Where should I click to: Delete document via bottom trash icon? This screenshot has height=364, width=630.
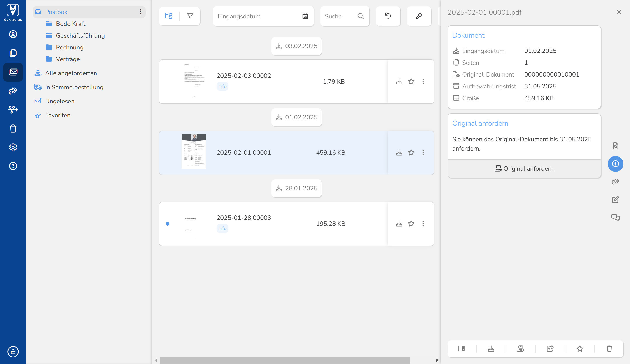point(609,348)
